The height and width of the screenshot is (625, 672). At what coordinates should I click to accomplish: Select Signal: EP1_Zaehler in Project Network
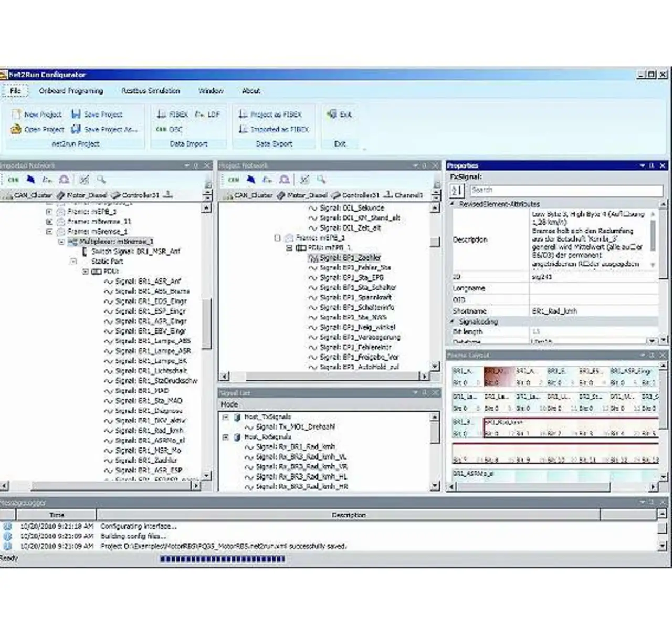click(345, 257)
